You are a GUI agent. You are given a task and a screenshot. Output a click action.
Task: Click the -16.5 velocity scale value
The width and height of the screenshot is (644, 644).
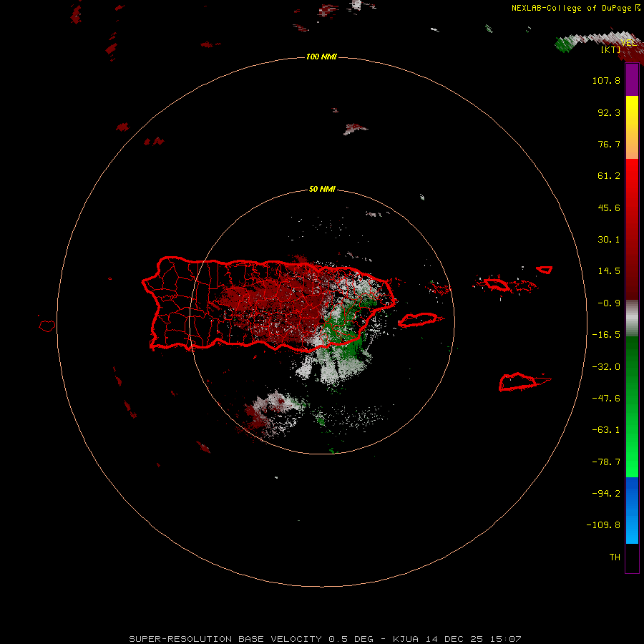click(606, 335)
